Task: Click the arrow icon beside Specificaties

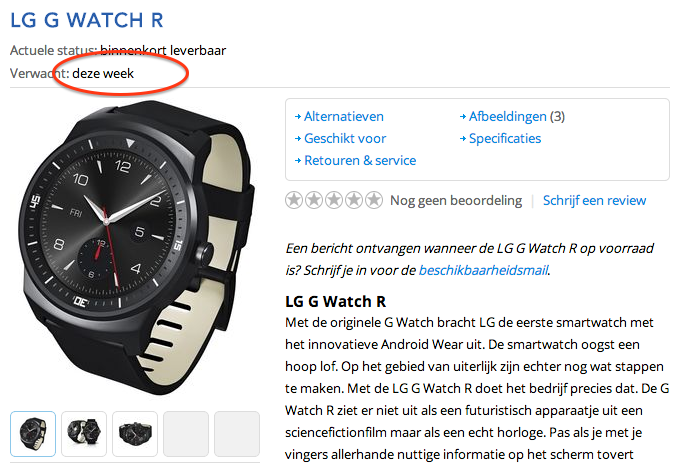Action: click(x=463, y=139)
